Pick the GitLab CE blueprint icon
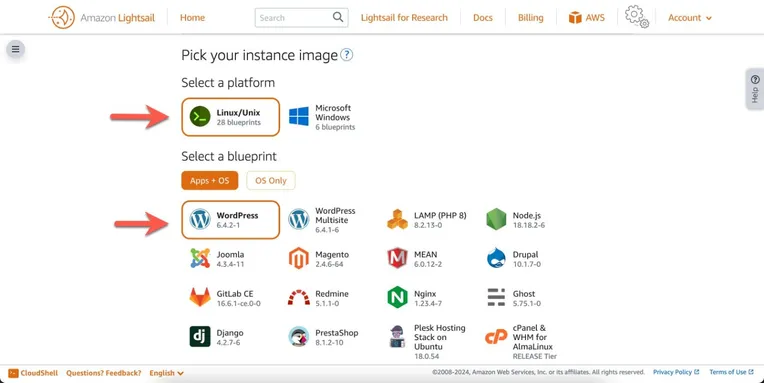The image size is (764, 383). tap(200, 298)
